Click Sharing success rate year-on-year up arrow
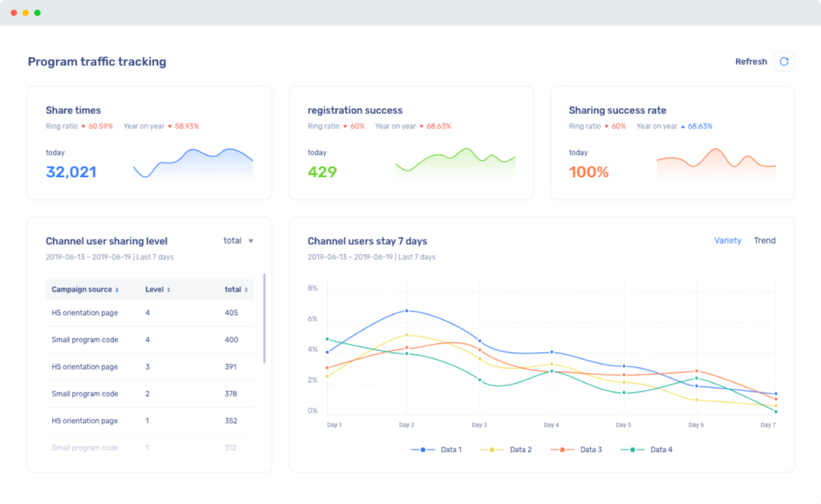821x504 pixels. [682, 127]
